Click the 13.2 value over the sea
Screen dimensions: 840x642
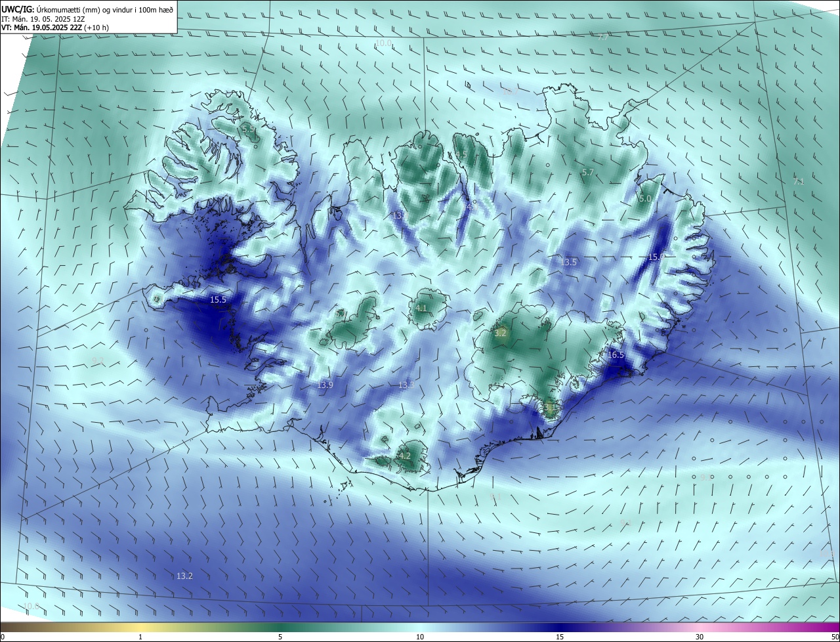[x=184, y=576]
